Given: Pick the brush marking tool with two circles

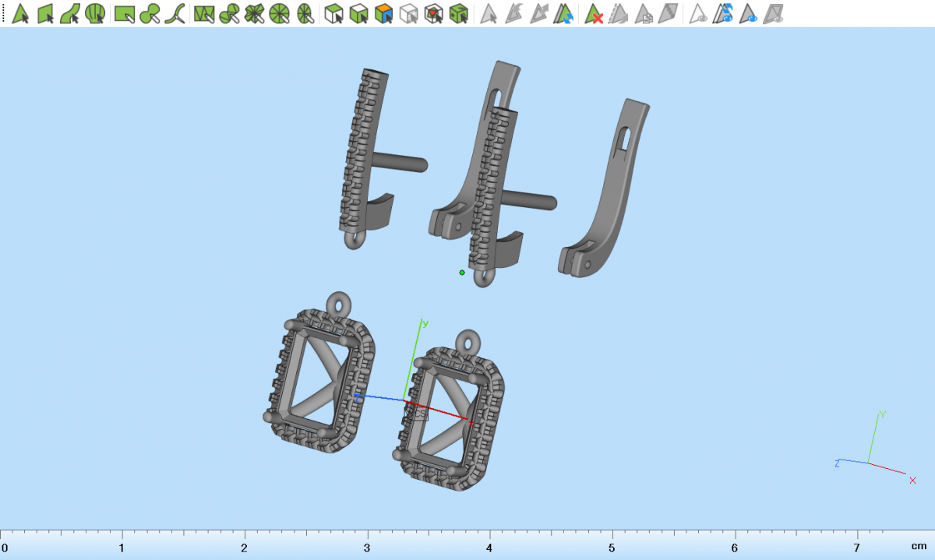Looking at the screenshot, I should coord(150,13).
